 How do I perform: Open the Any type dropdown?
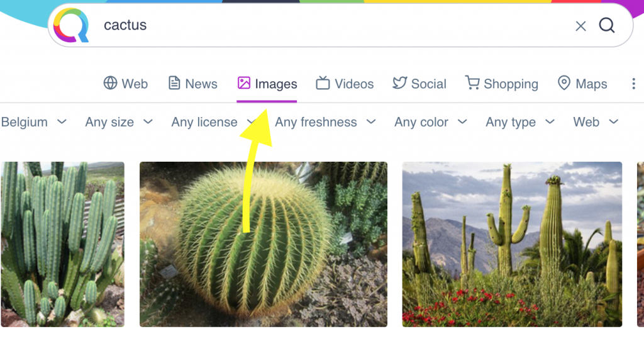click(520, 122)
